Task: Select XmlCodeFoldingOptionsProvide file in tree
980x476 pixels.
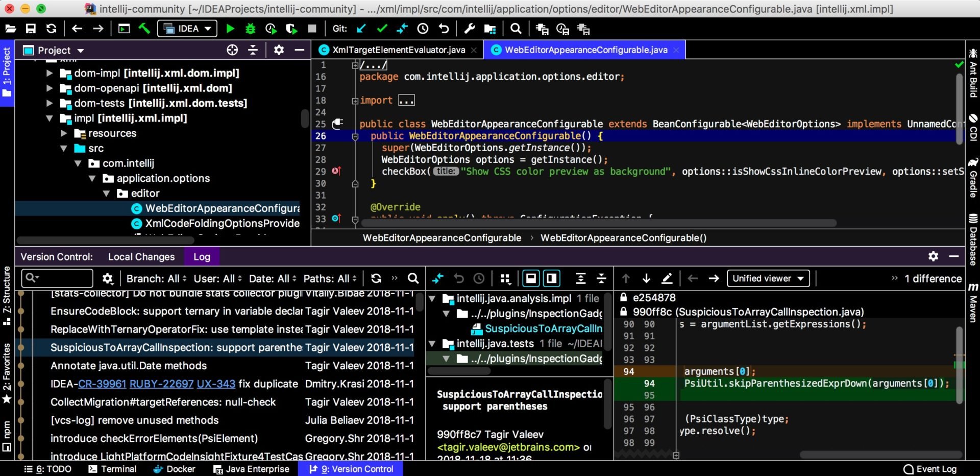Action: (215, 224)
